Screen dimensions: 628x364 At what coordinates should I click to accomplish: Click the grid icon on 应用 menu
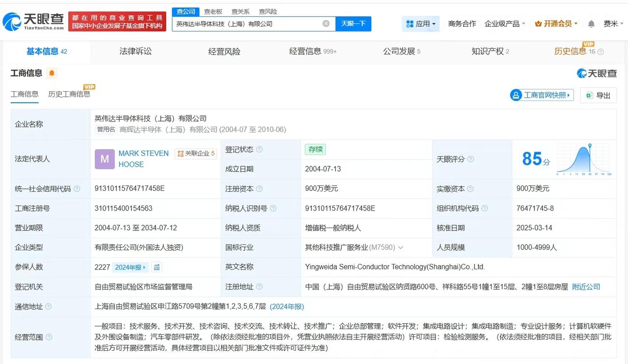coord(409,24)
